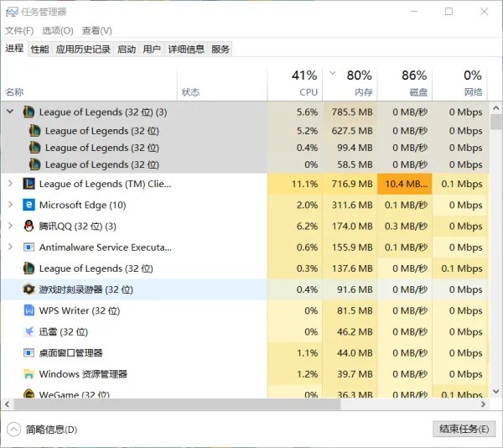Click the vertical scrollbar down arrow
Image resolution: width=503 pixels, height=448 pixels.
pos(496,392)
